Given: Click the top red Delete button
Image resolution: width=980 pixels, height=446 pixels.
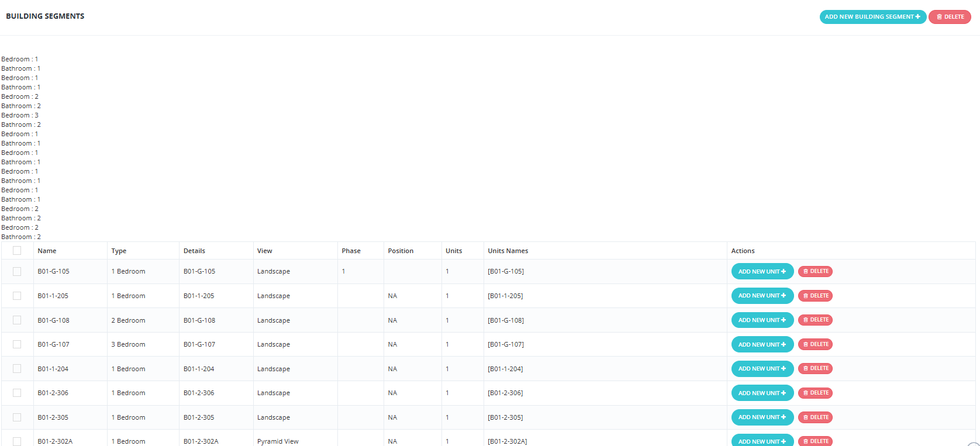Looking at the screenshot, I should 950,17.
